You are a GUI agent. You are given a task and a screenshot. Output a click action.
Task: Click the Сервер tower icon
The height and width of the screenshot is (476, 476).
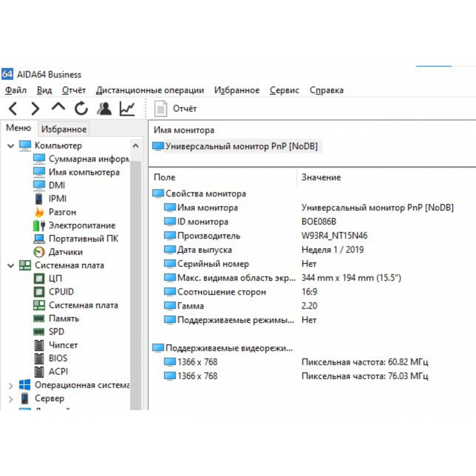[25, 398]
